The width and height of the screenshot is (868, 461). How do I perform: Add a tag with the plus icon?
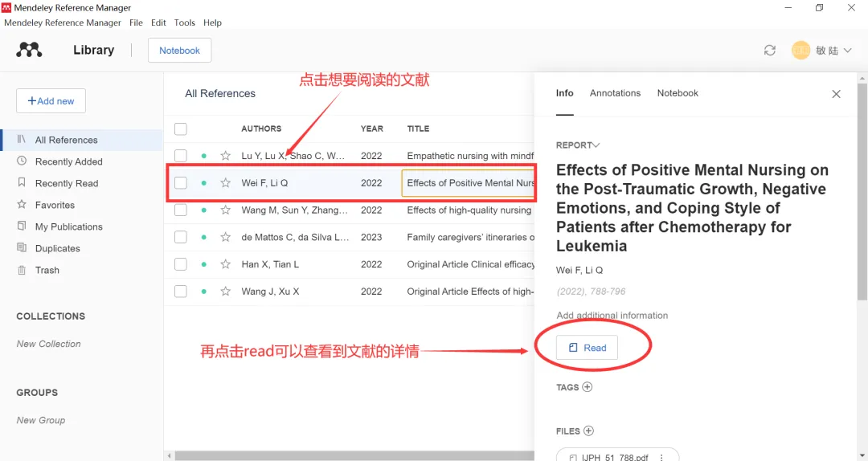pos(588,387)
